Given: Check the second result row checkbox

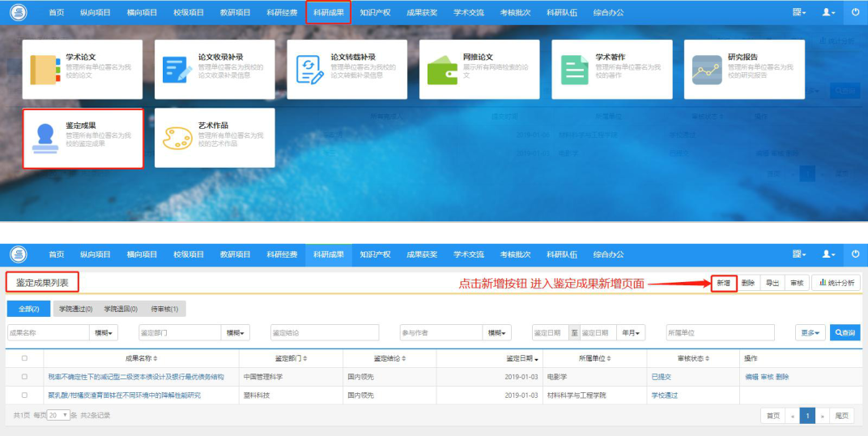Looking at the screenshot, I should pos(24,395).
